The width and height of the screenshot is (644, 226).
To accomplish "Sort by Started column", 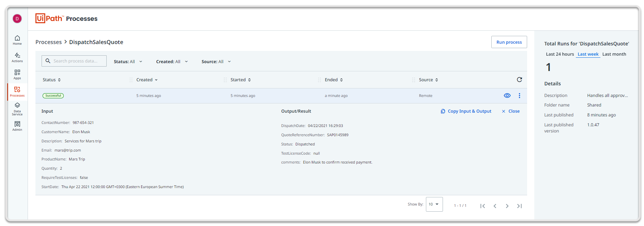I will coord(241,80).
